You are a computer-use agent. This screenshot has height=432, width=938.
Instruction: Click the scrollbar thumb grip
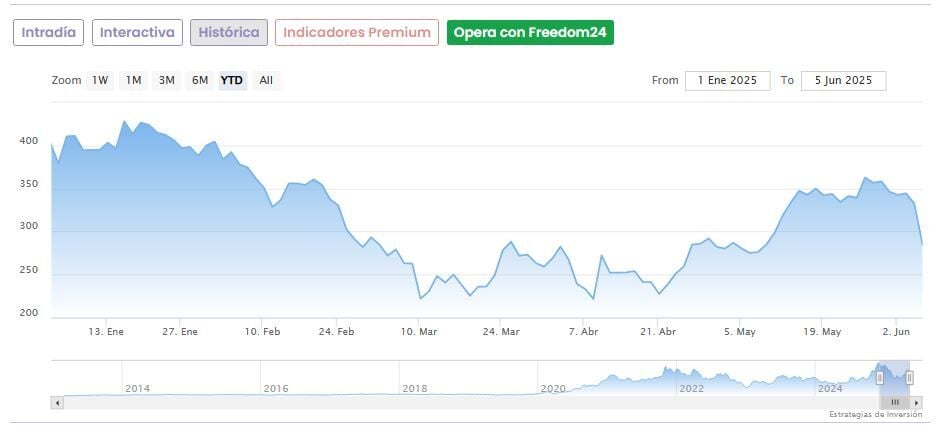point(895,402)
